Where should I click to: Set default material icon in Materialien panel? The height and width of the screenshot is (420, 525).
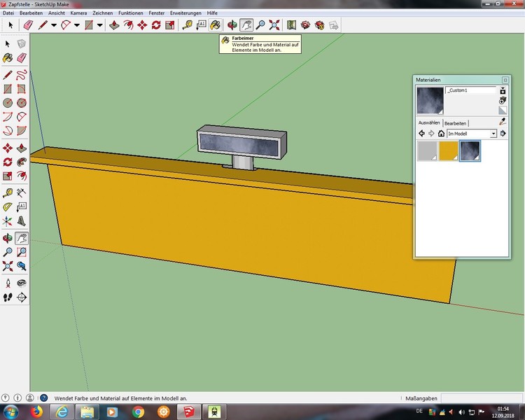tap(503, 110)
